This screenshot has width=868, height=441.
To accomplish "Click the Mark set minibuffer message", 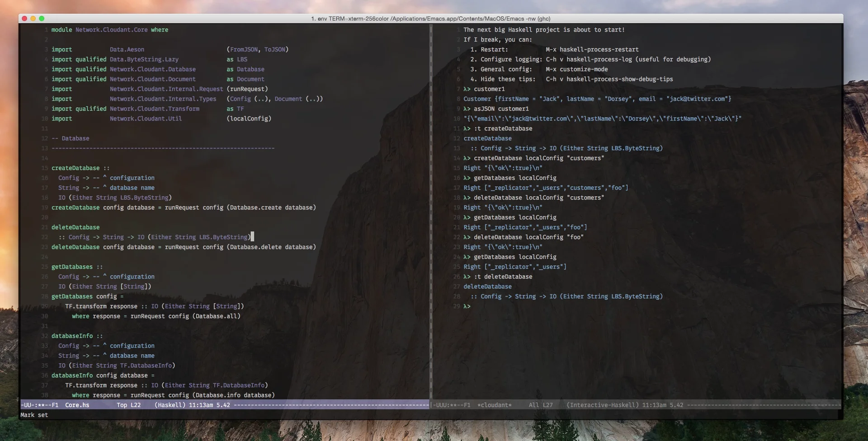I will point(33,415).
